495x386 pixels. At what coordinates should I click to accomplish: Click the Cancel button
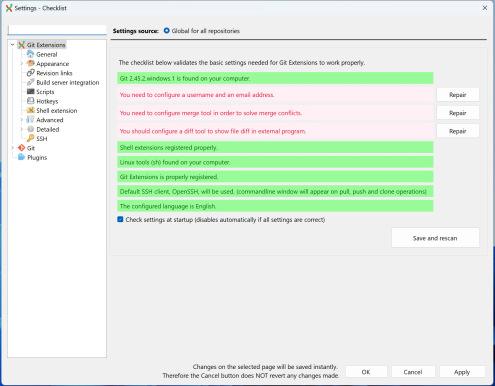click(x=413, y=372)
